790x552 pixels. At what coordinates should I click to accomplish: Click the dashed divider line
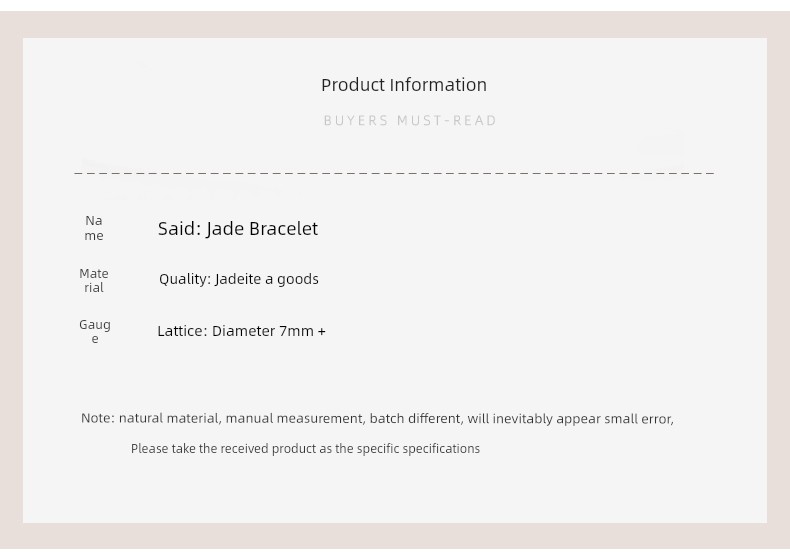tap(394, 173)
